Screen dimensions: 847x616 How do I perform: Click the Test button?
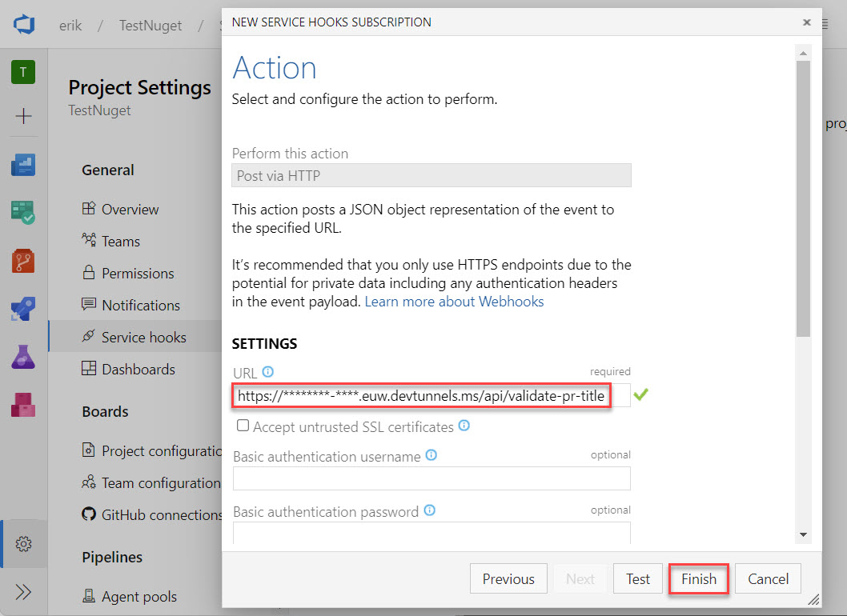(638, 578)
